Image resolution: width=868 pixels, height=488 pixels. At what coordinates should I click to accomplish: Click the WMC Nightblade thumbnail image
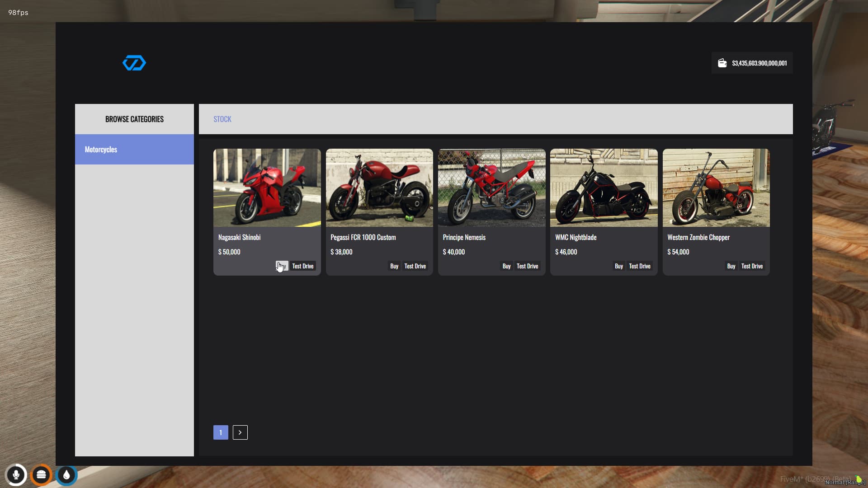pos(604,188)
